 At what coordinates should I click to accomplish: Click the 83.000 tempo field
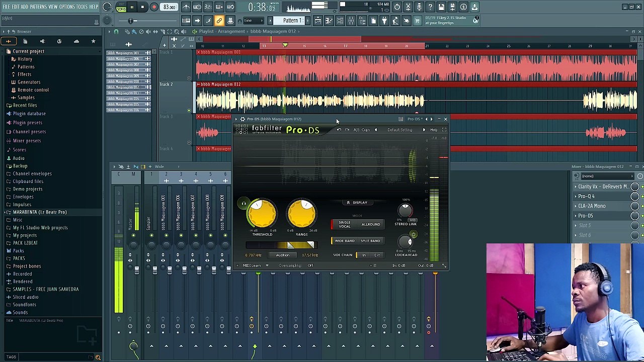[169, 7]
